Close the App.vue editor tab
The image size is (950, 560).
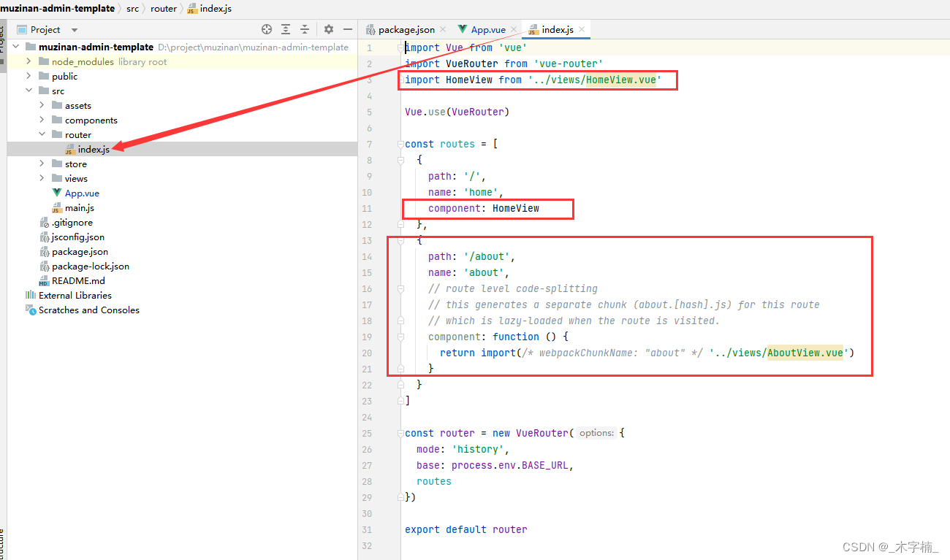[x=514, y=30]
